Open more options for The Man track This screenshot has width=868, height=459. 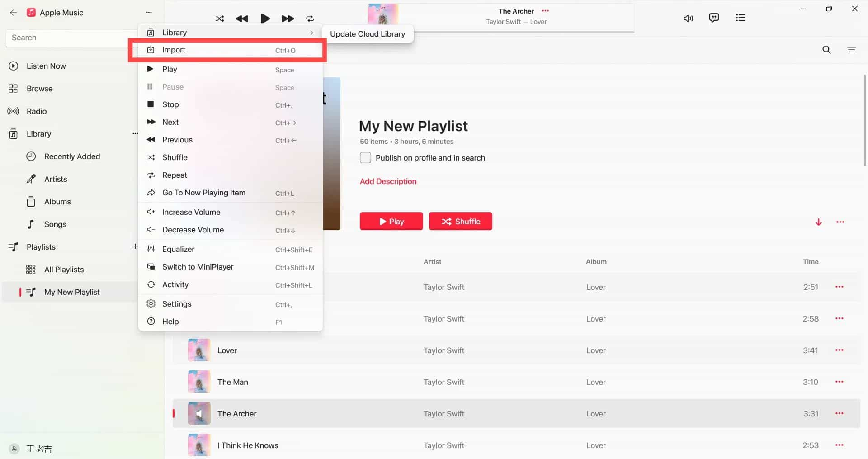point(840,382)
